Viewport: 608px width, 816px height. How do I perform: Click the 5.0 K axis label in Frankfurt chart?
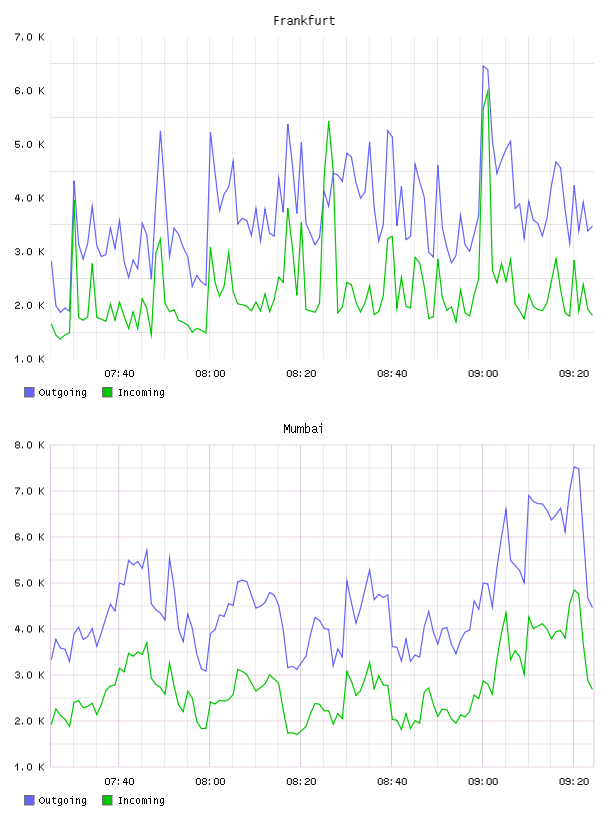coord(29,144)
